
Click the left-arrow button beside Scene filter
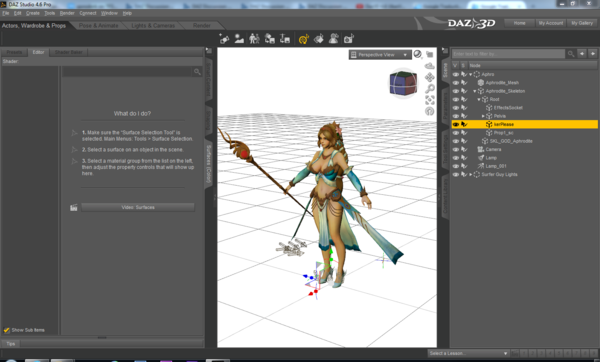click(x=582, y=54)
